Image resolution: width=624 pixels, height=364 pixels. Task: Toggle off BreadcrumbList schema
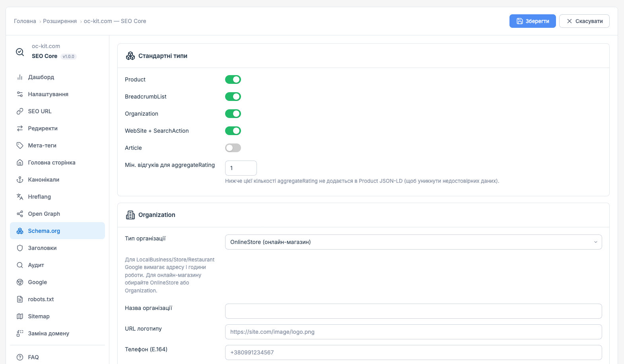click(x=233, y=97)
